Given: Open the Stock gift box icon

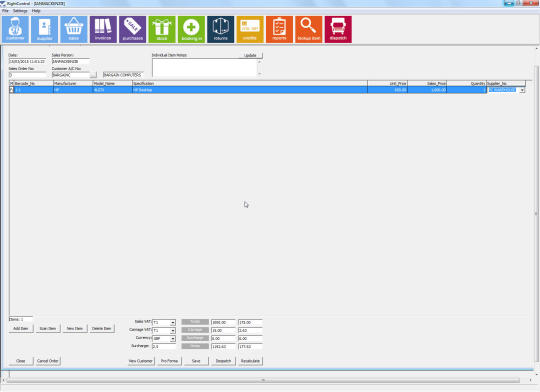Looking at the screenshot, I should click(162, 30).
